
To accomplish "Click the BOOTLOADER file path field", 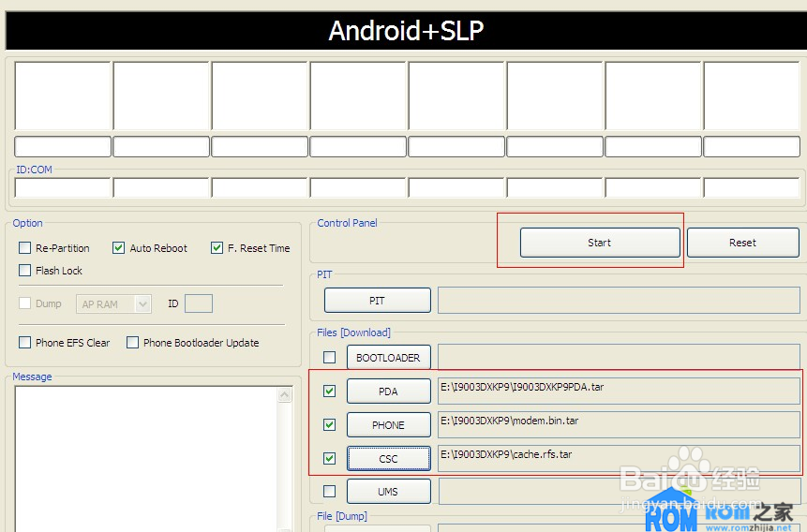I will click(619, 357).
